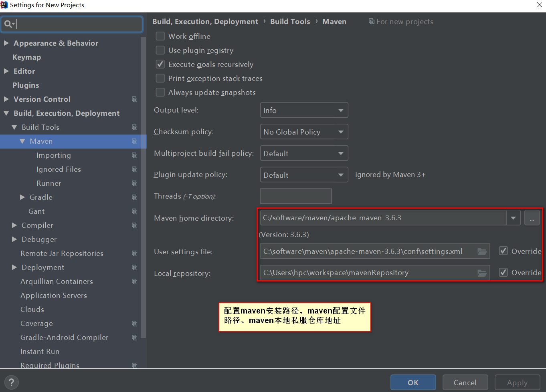This screenshot has width=546, height=392.
Task: Open the Output level dropdown
Action: point(304,110)
